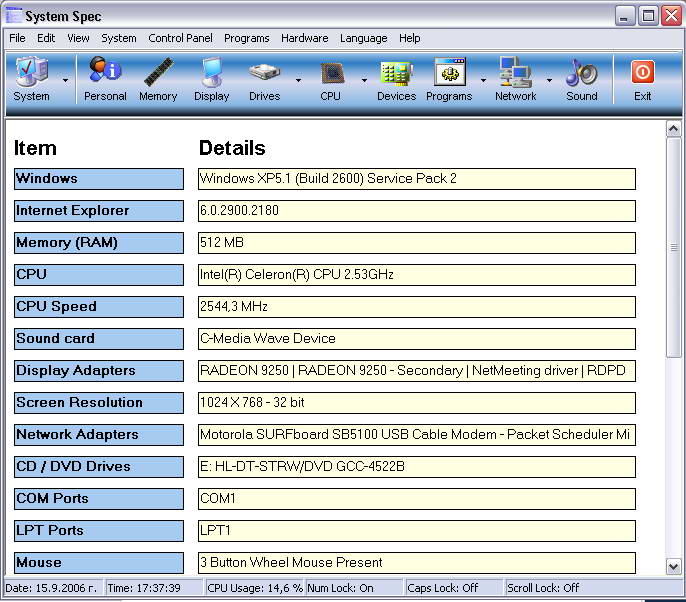The image size is (686, 602).
Task: Click the Memory (RAM) item label
Action: pos(99,243)
